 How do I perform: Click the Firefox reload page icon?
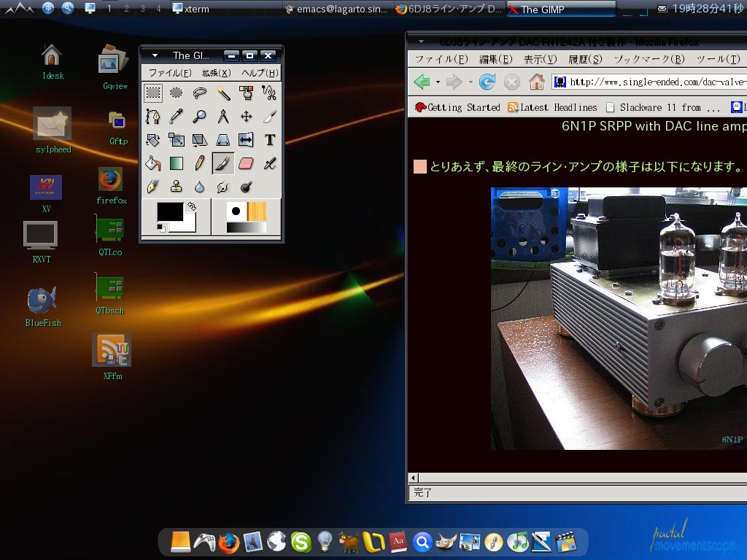pos(486,82)
